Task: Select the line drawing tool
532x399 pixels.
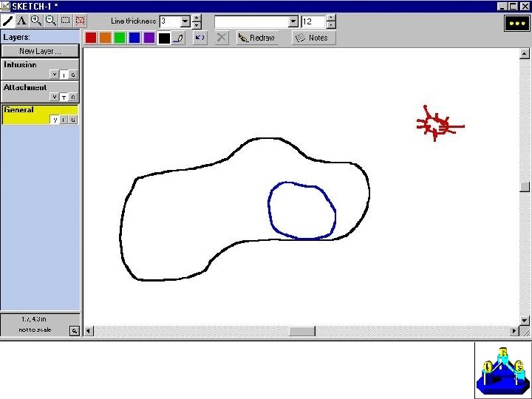Action: [x=7, y=21]
